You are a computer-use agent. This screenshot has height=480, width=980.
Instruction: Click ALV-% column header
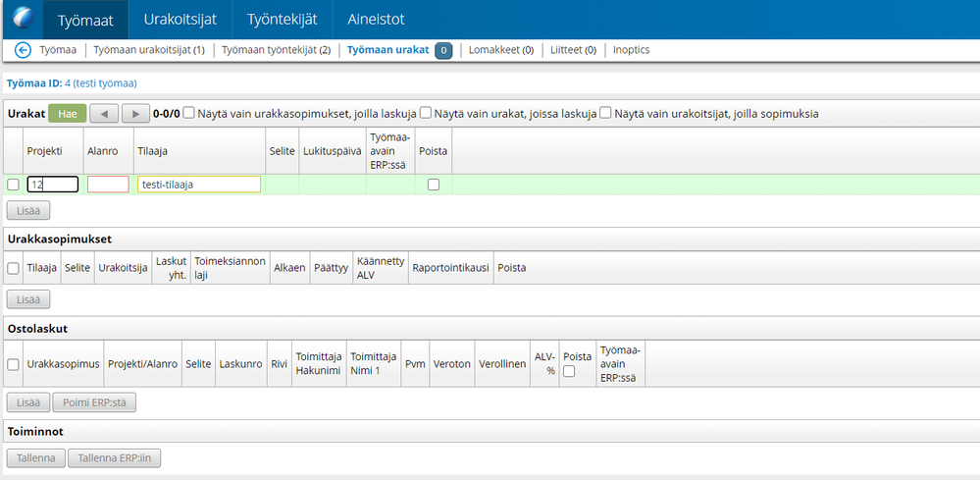coord(544,364)
